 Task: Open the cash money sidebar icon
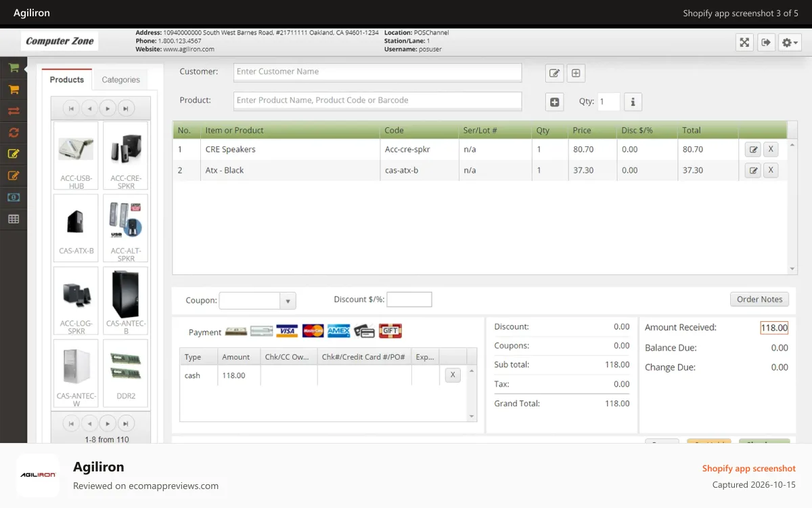coord(14,197)
